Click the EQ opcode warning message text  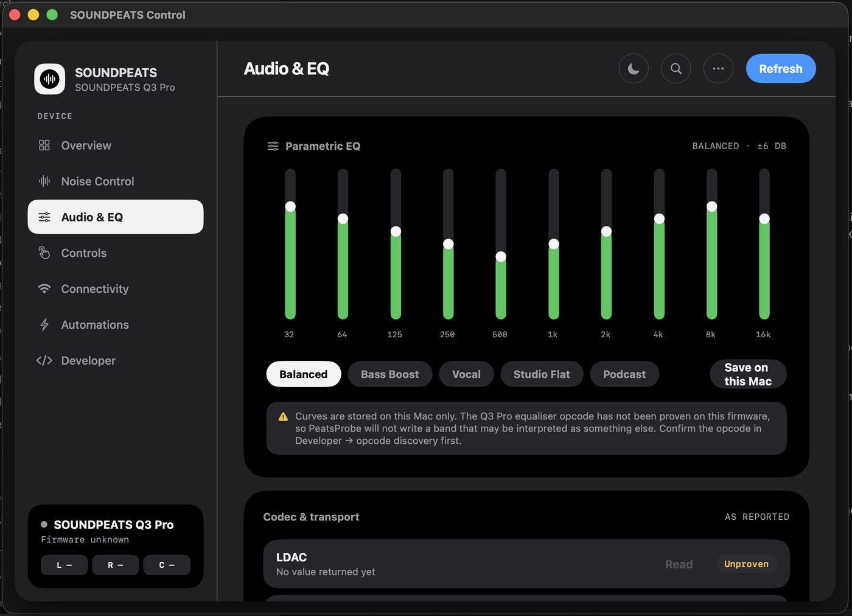[x=532, y=429]
